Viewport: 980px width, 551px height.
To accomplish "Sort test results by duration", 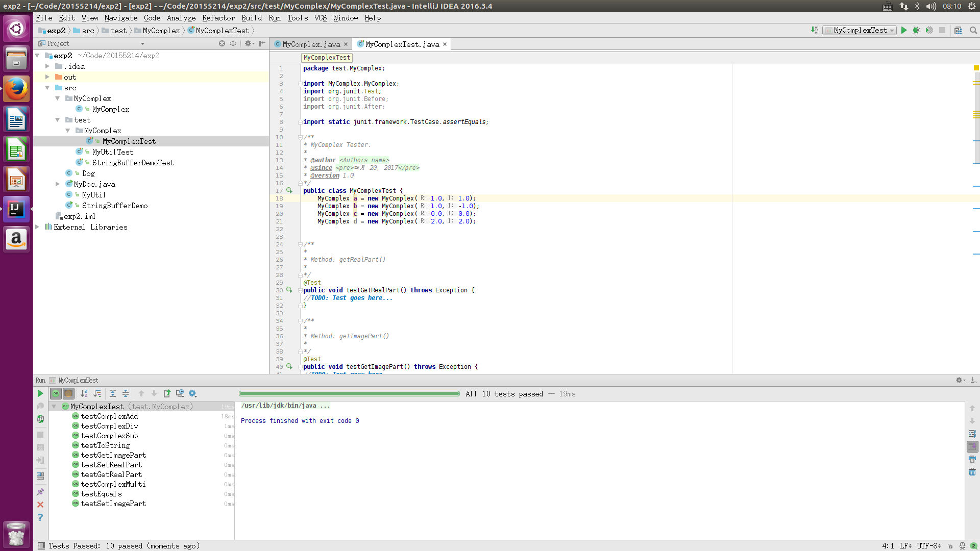I will click(x=97, y=393).
